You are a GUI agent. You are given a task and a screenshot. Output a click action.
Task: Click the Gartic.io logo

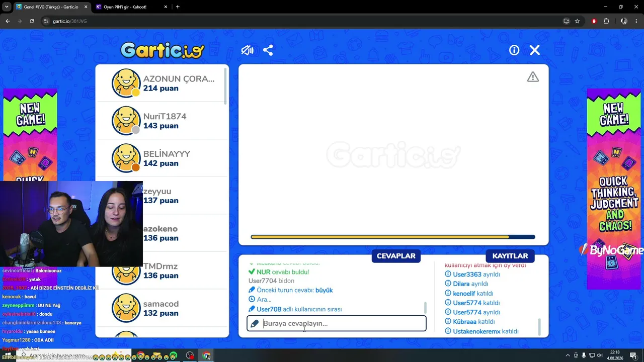point(162,50)
